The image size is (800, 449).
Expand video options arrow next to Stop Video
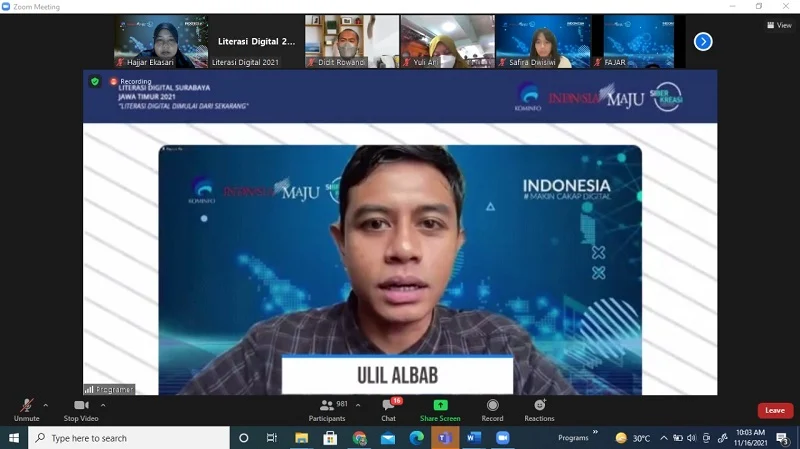click(x=103, y=405)
